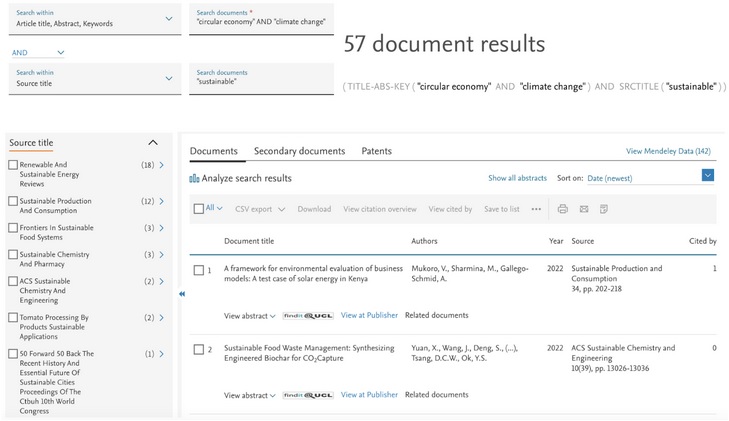The image size is (729, 421).
Task: Check the Renewable And Sustainable Energy Reviews filter
Action: pyautogui.click(x=13, y=165)
